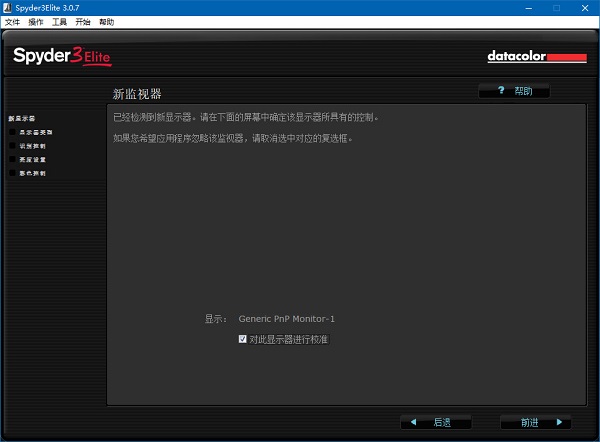600x442 pixels.
Task: Open the 帮助 menu in menu bar
Action: (106, 22)
